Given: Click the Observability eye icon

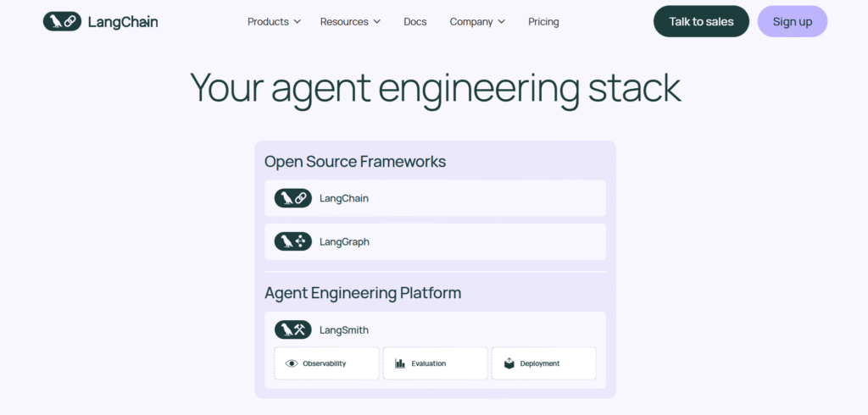Looking at the screenshot, I should [x=292, y=363].
